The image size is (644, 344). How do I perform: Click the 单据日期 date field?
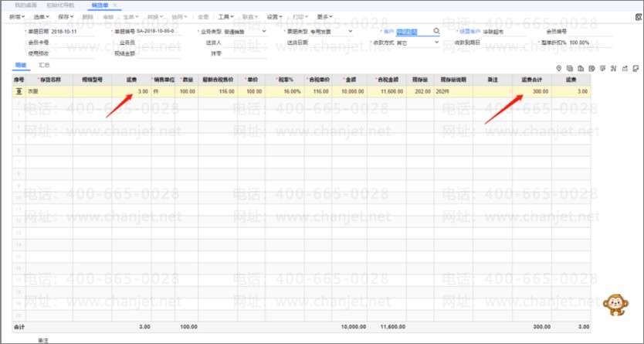[72, 32]
